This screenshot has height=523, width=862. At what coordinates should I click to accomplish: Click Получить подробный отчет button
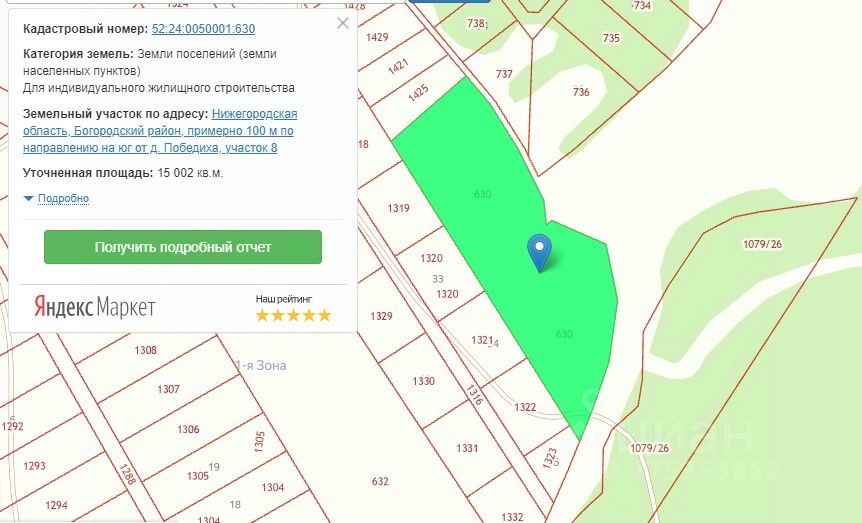(x=183, y=247)
